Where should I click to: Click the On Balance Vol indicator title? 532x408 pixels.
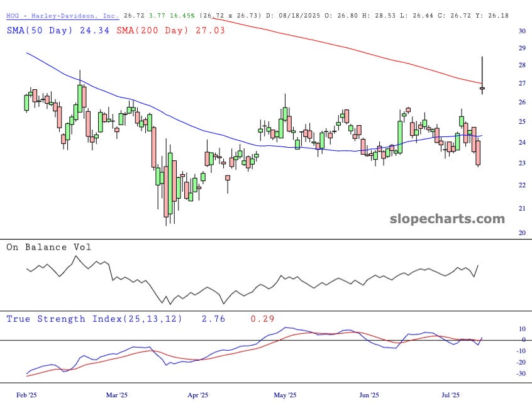coord(49,247)
